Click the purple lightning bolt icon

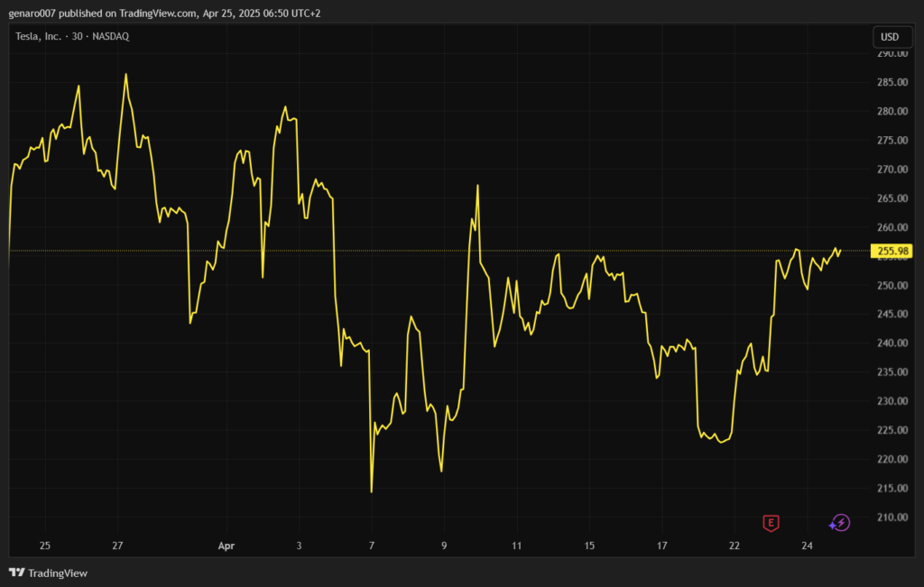pos(840,523)
